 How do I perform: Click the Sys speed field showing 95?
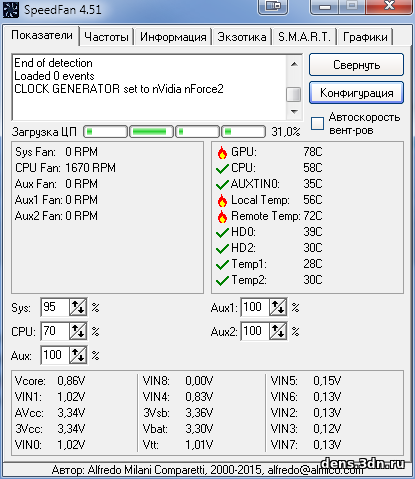click(55, 307)
